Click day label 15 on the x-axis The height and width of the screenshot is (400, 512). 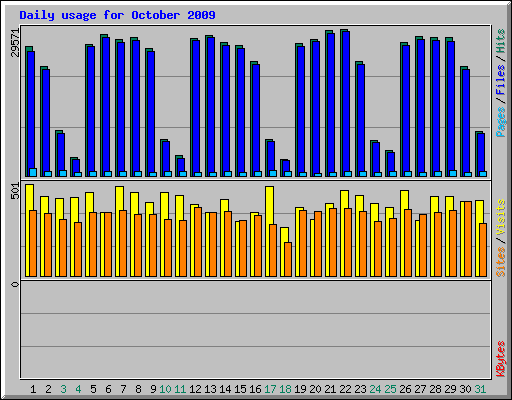coord(240,389)
